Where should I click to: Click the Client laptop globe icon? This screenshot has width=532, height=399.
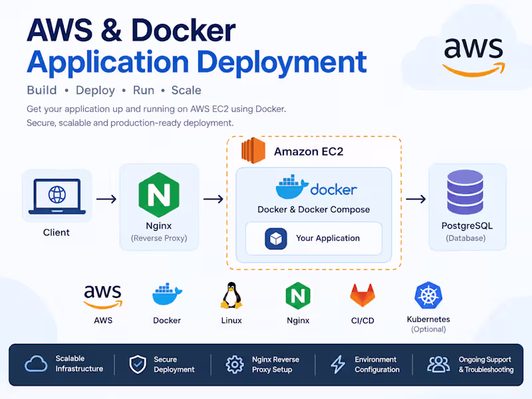57,195
